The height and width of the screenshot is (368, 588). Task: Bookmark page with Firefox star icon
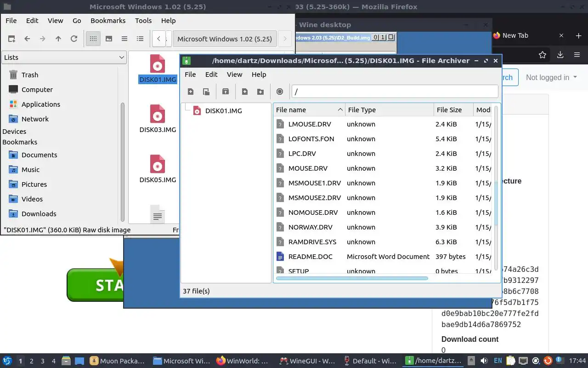(x=543, y=55)
